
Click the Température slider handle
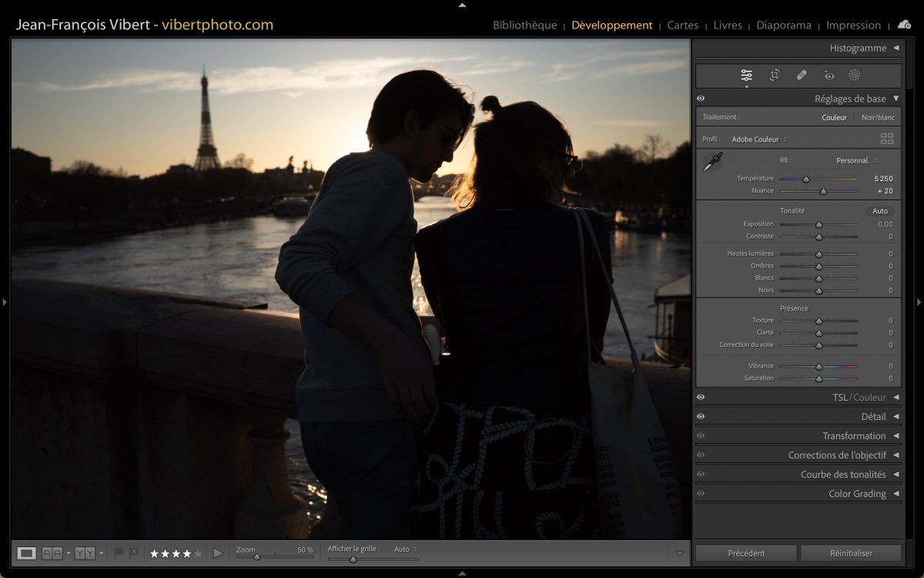[806, 179]
